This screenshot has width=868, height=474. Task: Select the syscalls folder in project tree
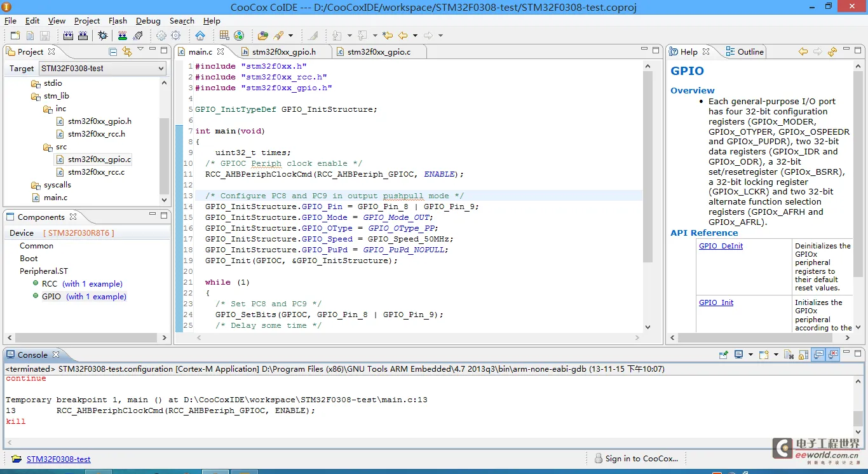57,184
